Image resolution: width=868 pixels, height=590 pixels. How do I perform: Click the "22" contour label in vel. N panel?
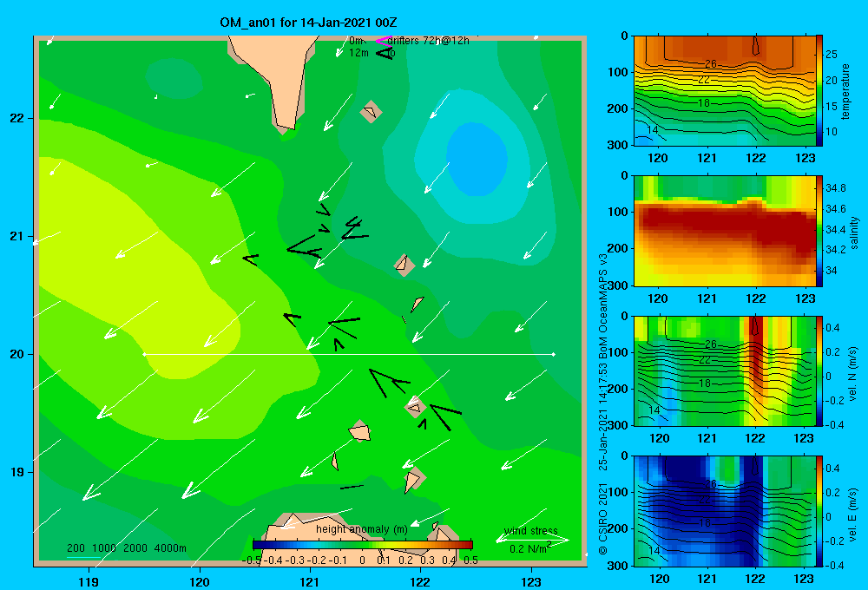pyautogui.click(x=704, y=360)
